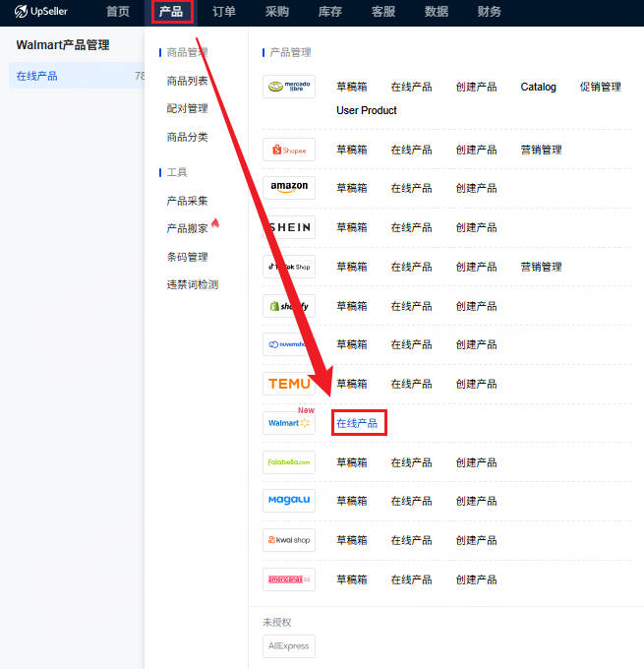Open the 客服 top menu
This screenshot has width=644, height=669.
[x=383, y=12]
